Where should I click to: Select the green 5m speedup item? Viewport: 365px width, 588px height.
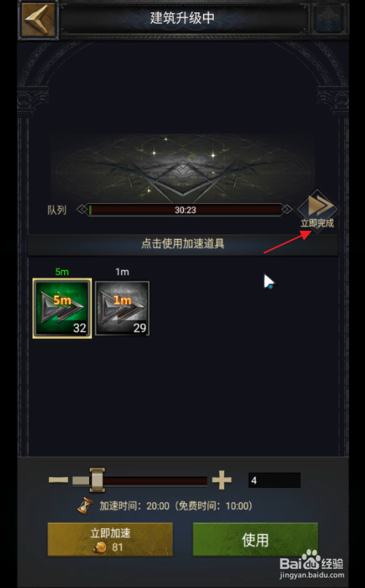tap(62, 308)
